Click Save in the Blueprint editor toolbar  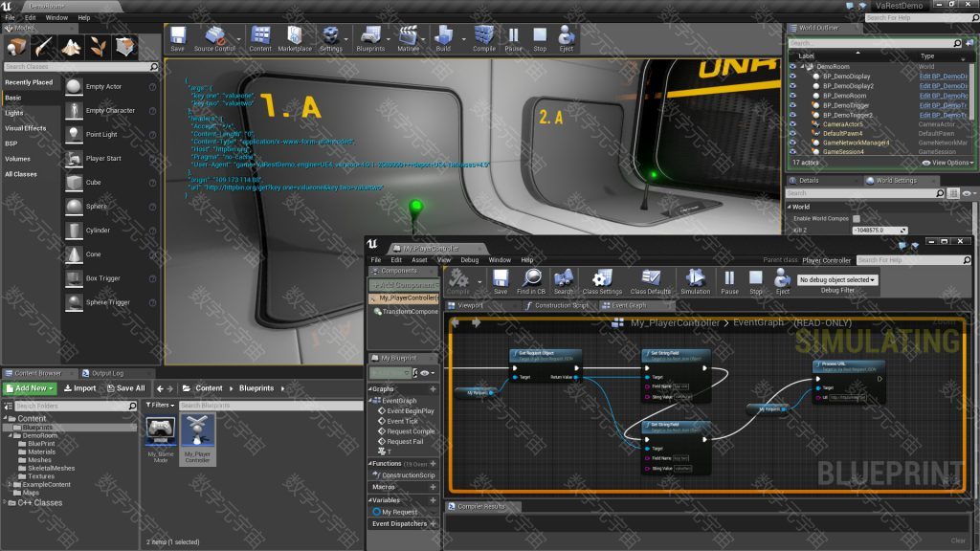tap(501, 282)
